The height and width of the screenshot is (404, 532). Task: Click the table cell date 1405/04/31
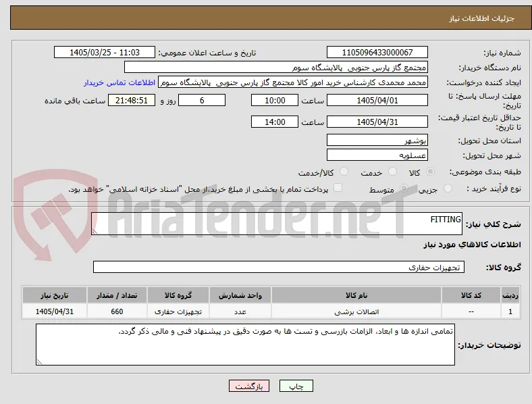pos(54,311)
